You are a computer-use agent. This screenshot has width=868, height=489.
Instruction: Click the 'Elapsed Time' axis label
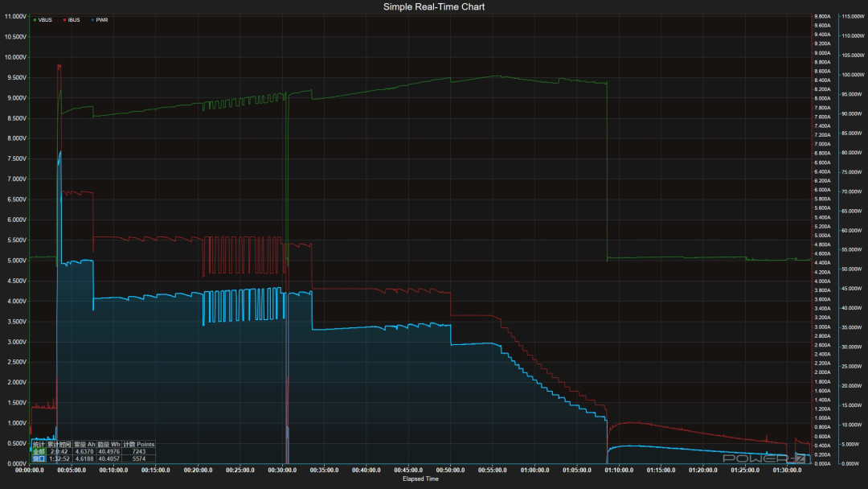coord(420,479)
